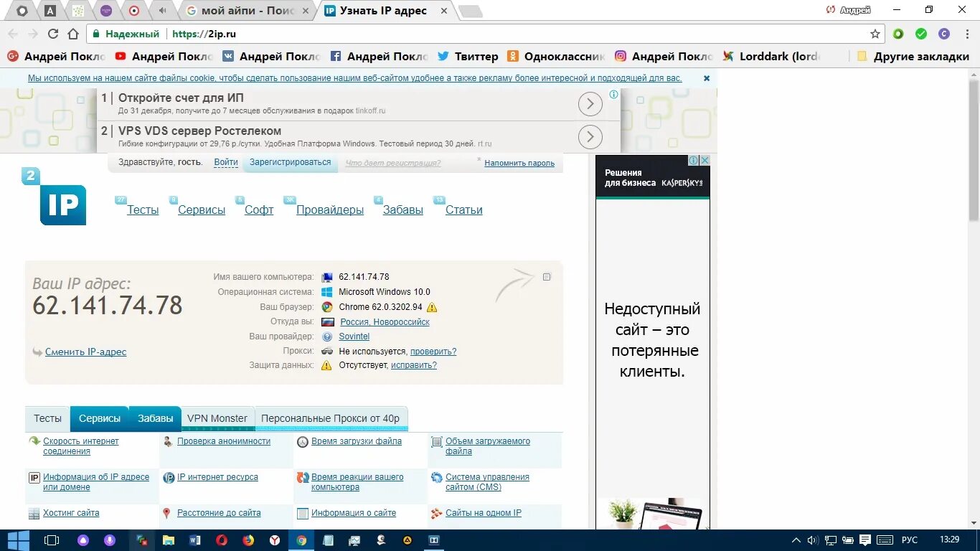Open Opera from the taskbar
980x551 pixels.
coord(222,540)
